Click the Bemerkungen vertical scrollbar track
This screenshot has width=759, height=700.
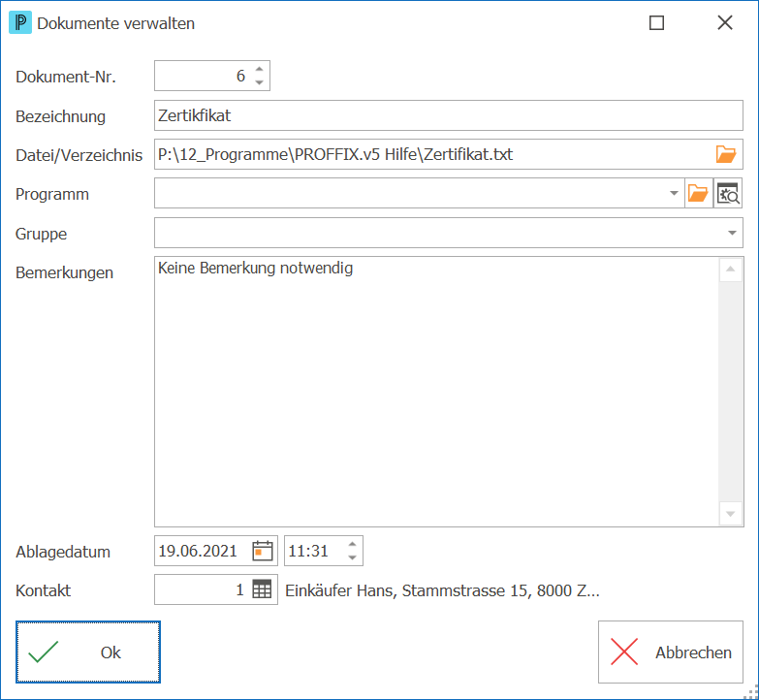731,392
